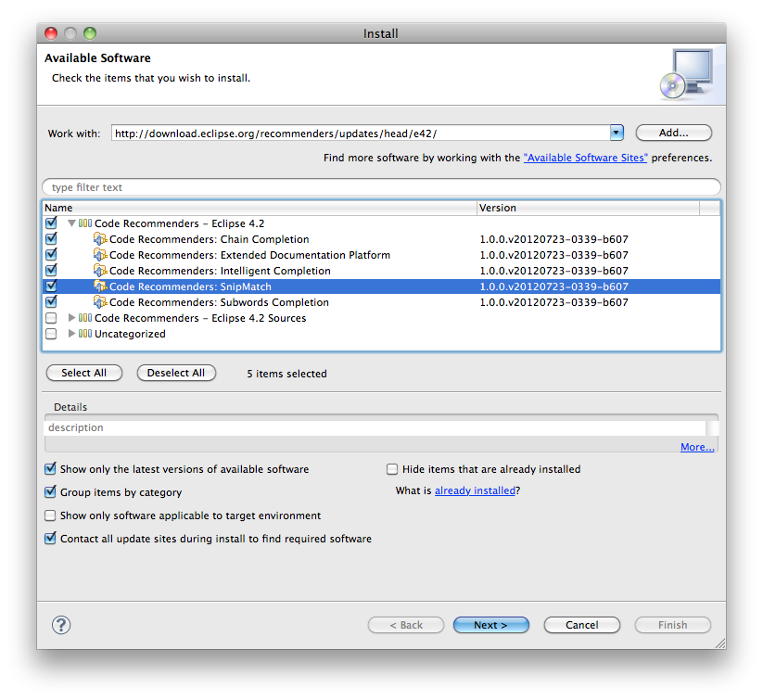Click Deselect All

pos(176,373)
